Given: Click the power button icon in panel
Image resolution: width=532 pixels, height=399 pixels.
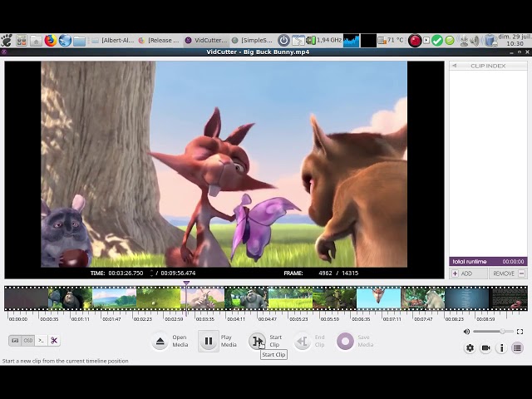Looking at the screenshot, I should pyautogui.click(x=283, y=41).
